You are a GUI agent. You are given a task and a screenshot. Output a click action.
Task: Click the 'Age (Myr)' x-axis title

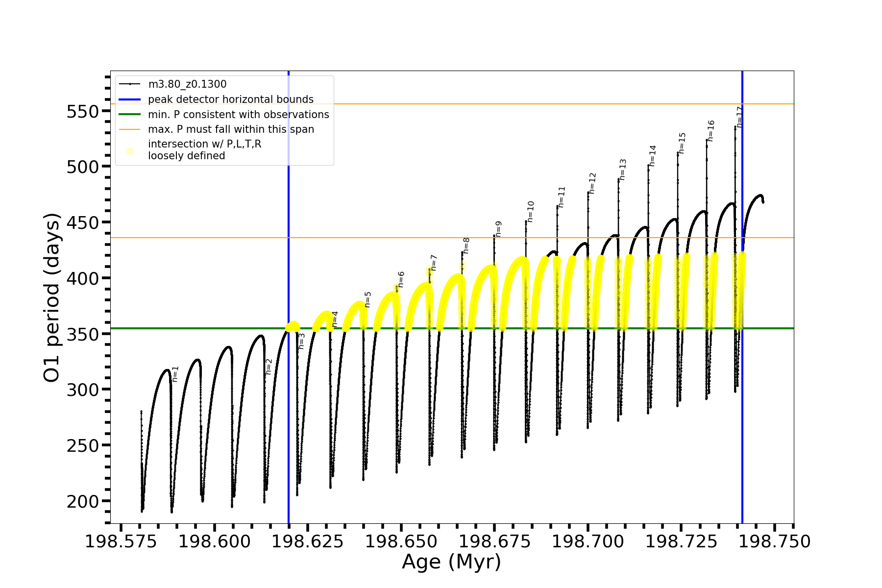pyautogui.click(x=451, y=562)
